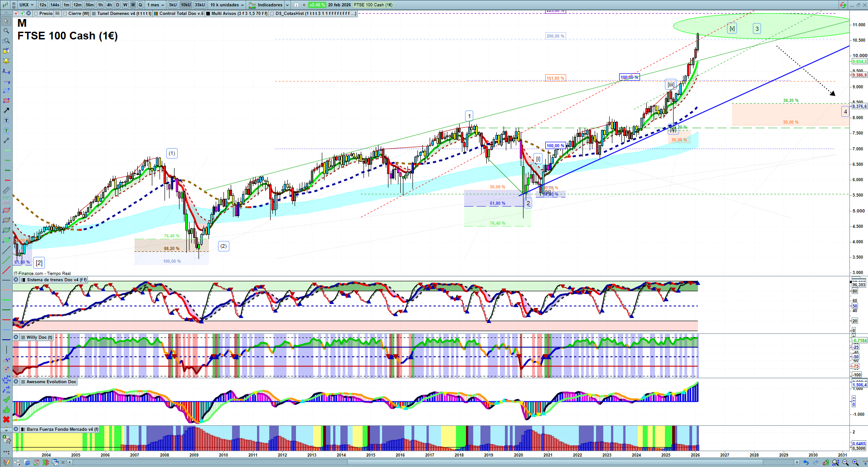The image size is (868, 467).
Task: Toggle the Cierre (W) checkbox
Action: tap(65, 14)
